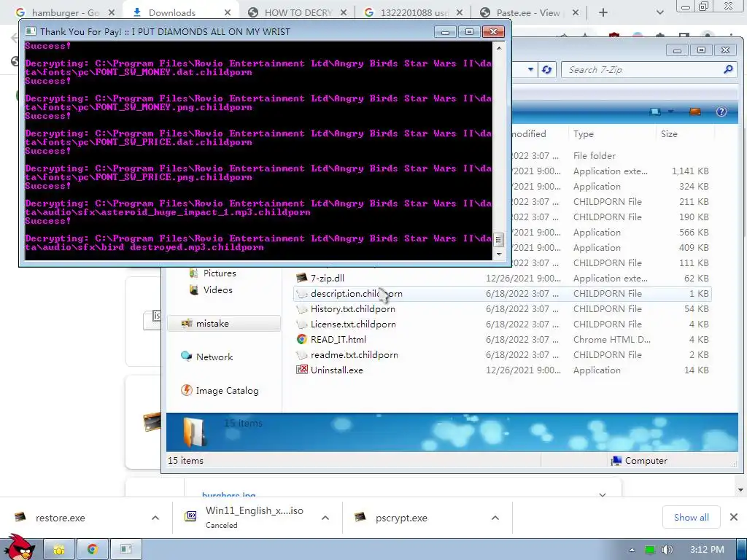This screenshot has width=747, height=560.
Task: Change the view using Explorer view icon
Action: (656, 112)
